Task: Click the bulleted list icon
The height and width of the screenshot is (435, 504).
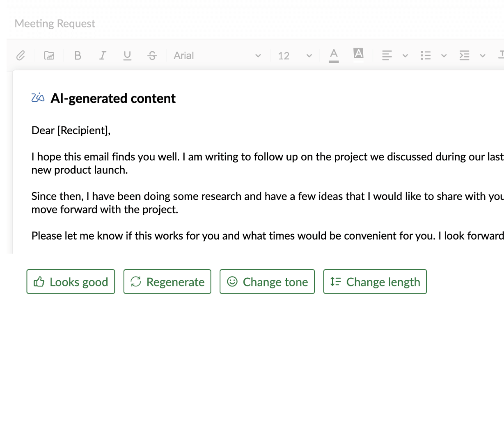Action: click(426, 55)
